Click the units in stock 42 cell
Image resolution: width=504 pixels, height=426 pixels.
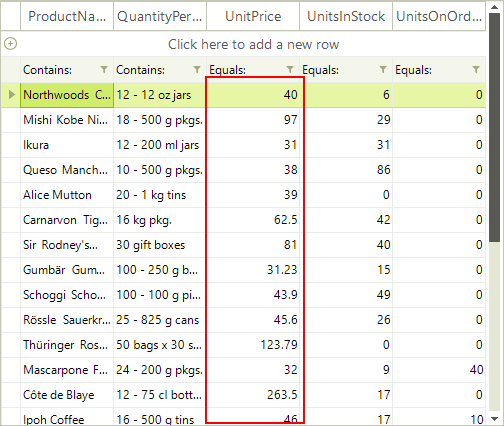pyautogui.click(x=346, y=220)
